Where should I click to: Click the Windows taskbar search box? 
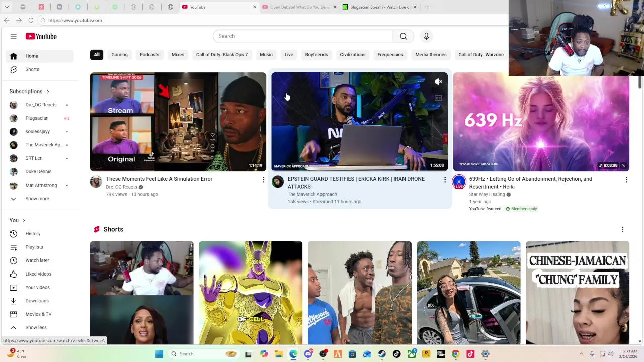point(204,354)
